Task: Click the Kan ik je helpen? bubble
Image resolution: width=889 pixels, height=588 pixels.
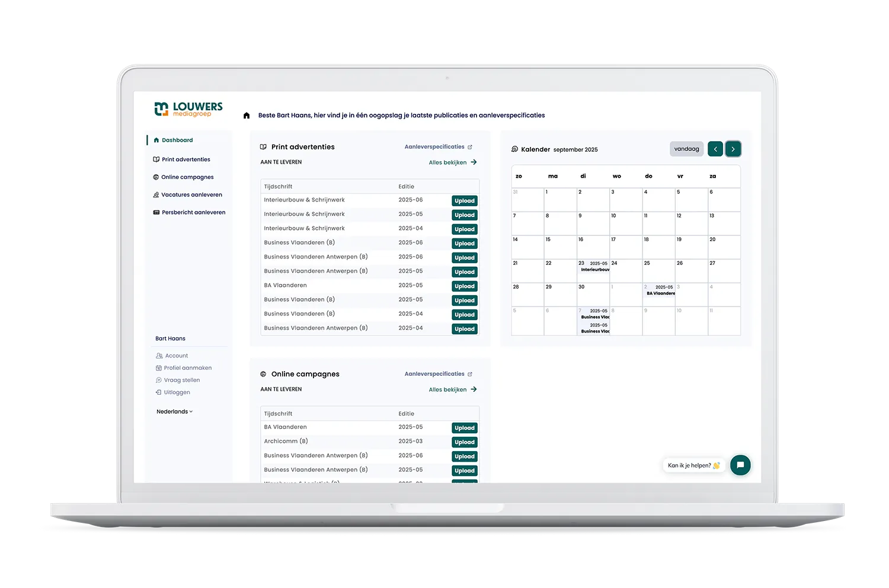Action: pos(693,465)
